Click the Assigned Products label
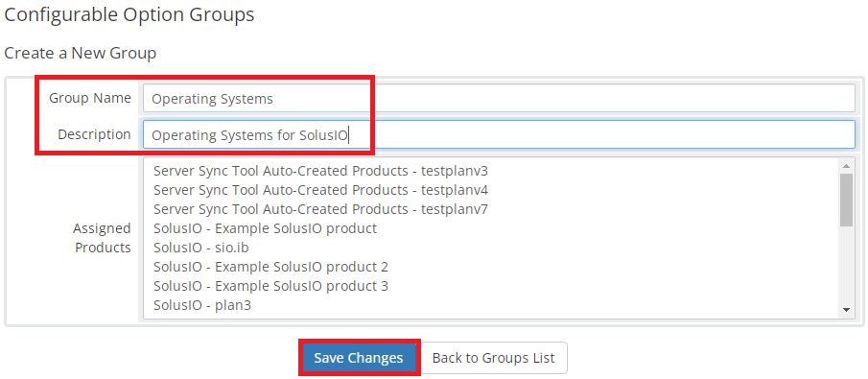Image resolution: width=868 pixels, height=379 pixels. click(103, 238)
